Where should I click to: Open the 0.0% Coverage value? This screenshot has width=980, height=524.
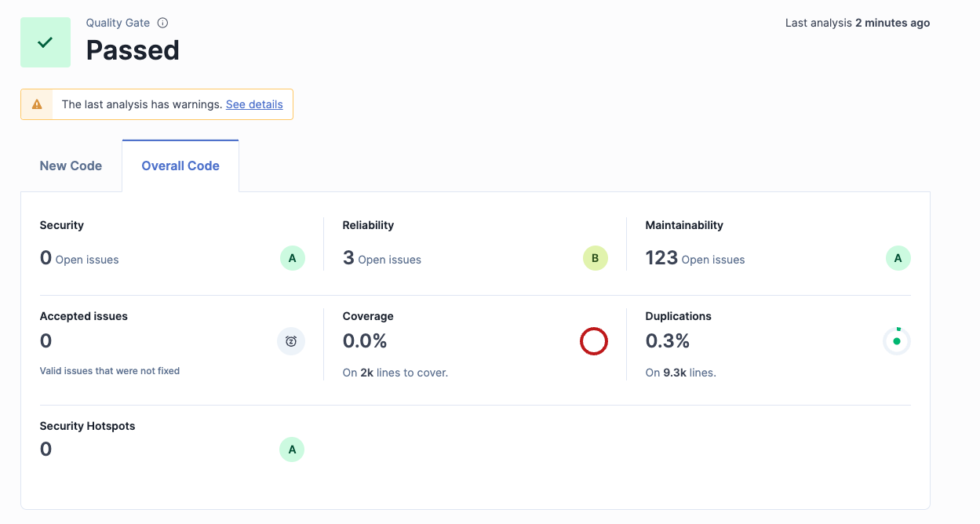tap(365, 341)
